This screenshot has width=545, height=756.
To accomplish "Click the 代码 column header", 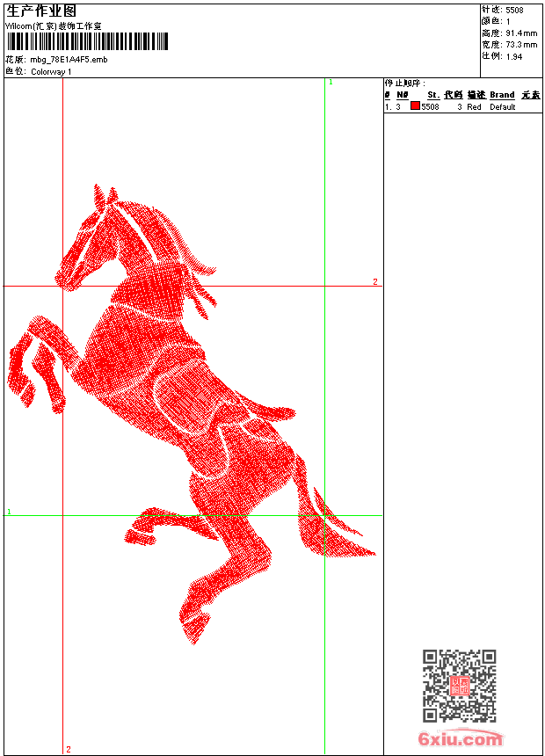I will point(453,95).
